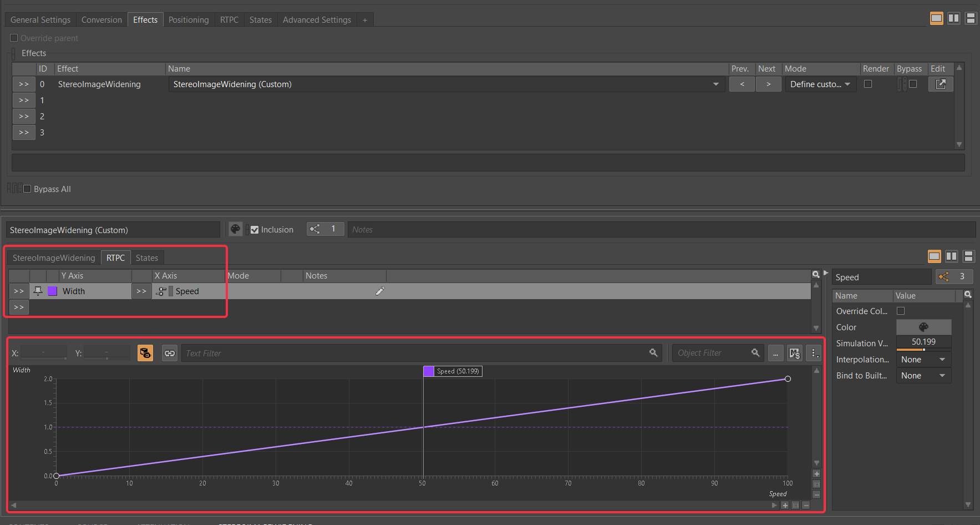
Task: Select stacked split layout in the top panel
Action: click(971, 18)
